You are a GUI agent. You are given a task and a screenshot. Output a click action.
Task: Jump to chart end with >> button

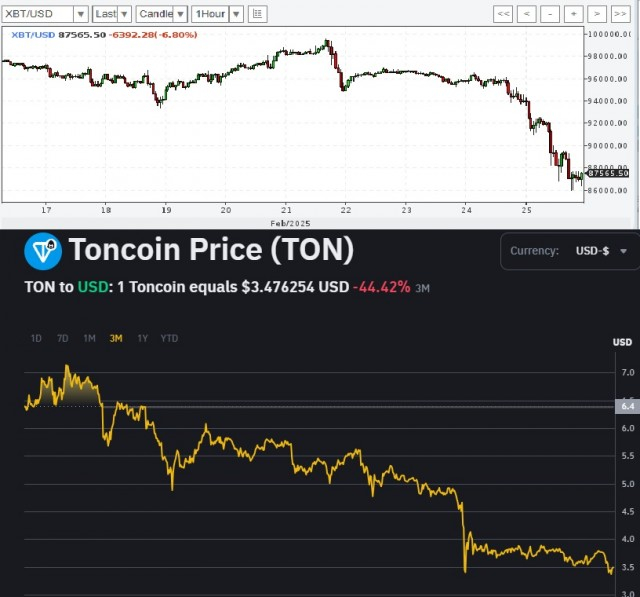tap(621, 14)
